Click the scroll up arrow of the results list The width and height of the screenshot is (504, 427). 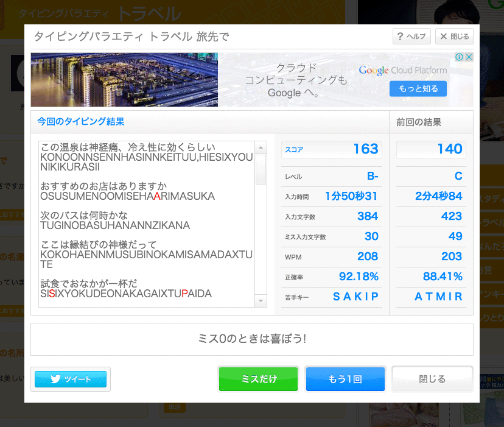tap(261, 147)
